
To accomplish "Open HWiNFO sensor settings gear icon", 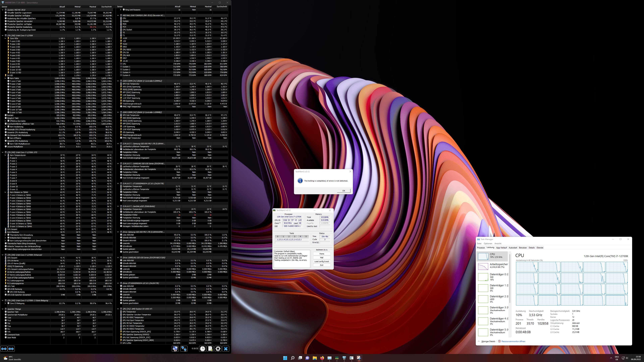I will [x=218, y=349].
